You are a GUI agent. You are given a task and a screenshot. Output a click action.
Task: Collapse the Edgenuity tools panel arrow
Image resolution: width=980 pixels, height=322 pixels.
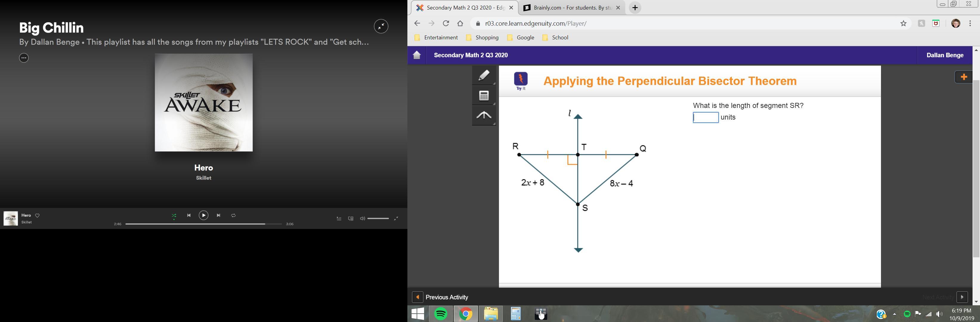tap(483, 115)
